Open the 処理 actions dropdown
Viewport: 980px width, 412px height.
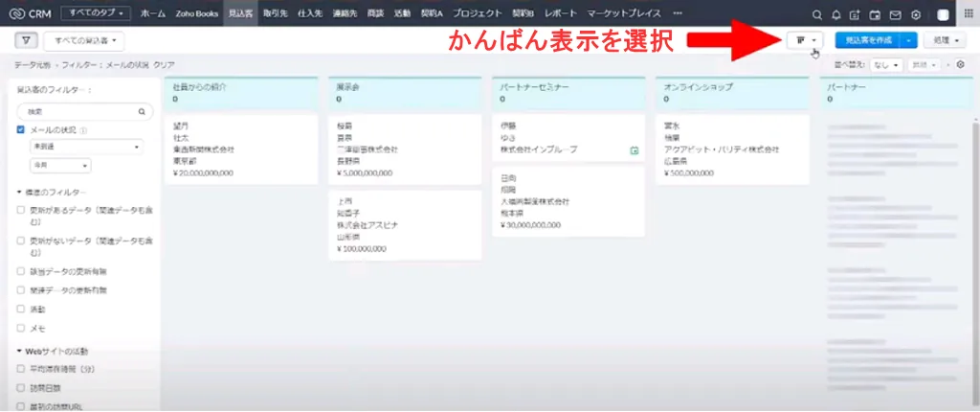coord(945,40)
